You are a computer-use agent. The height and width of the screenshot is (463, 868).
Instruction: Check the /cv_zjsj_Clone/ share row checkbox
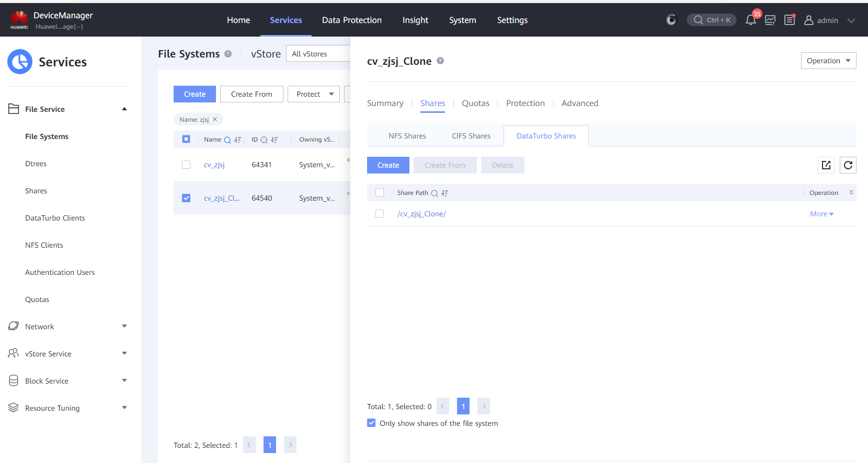coord(380,214)
